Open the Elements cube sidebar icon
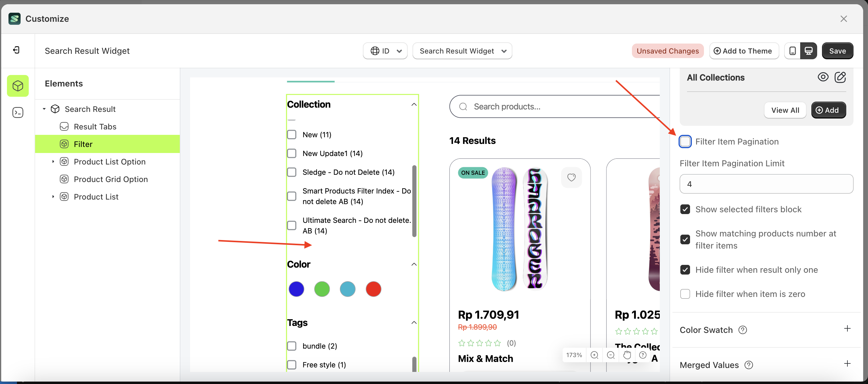The width and height of the screenshot is (868, 384). [x=18, y=86]
